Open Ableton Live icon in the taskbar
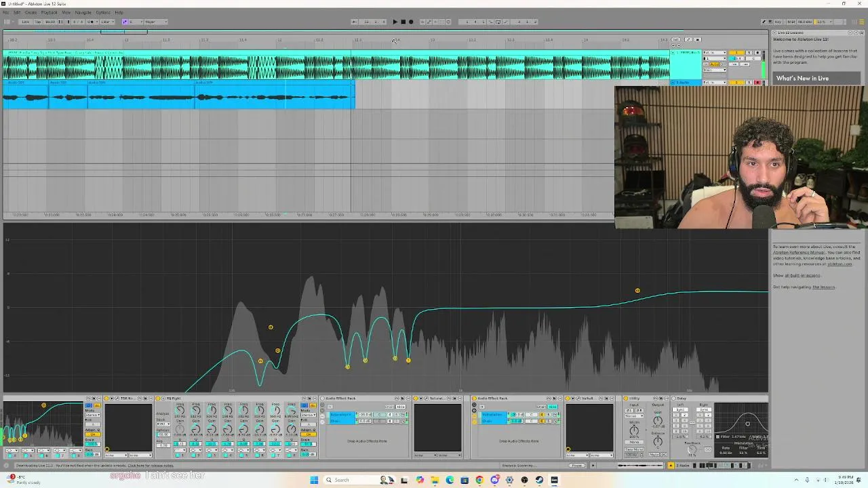This screenshot has height=488, width=868. coord(554,480)
